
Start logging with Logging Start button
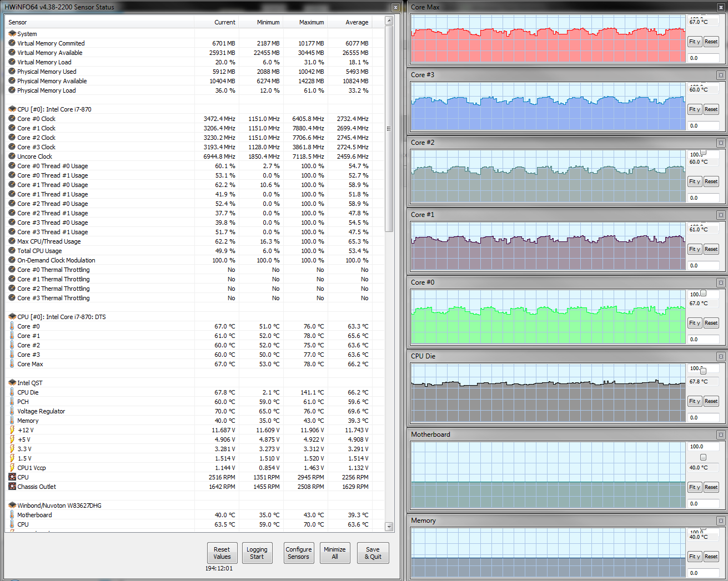coord(257,553)
